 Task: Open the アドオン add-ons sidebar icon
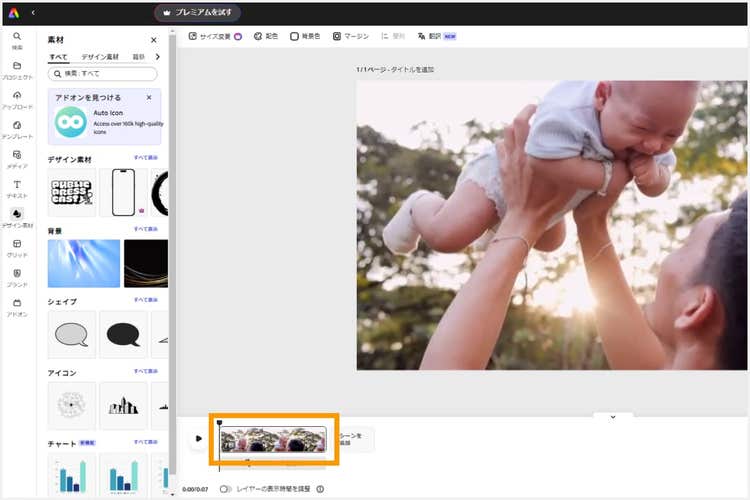click(17, 308)
